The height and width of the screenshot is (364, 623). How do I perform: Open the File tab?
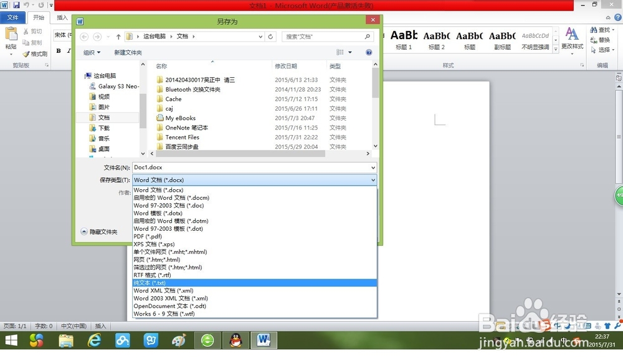pyautogui.click(x=12, y=17)
